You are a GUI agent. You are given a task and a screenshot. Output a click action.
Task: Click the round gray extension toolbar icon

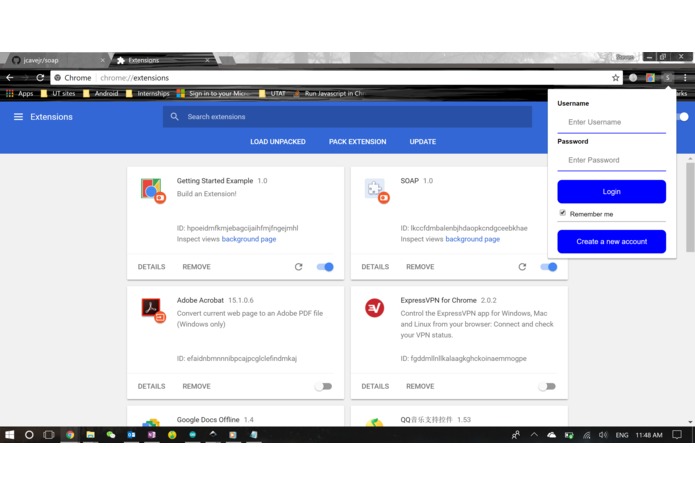633,78
